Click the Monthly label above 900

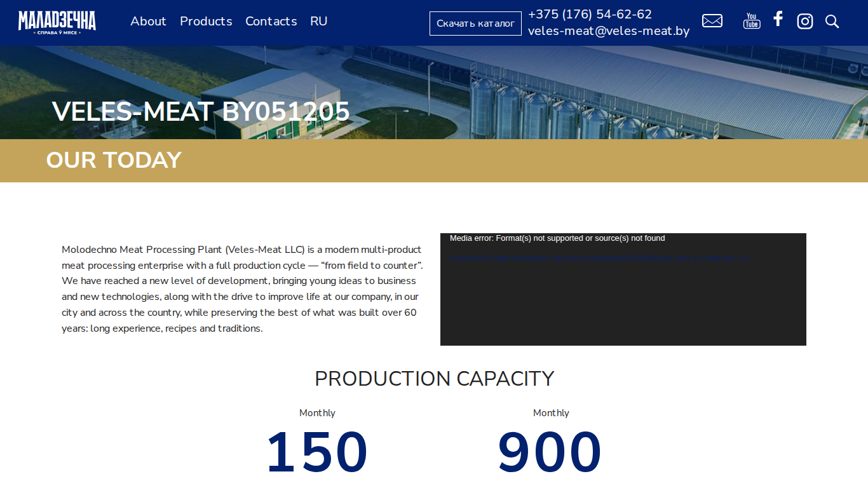tap(551, 413)
